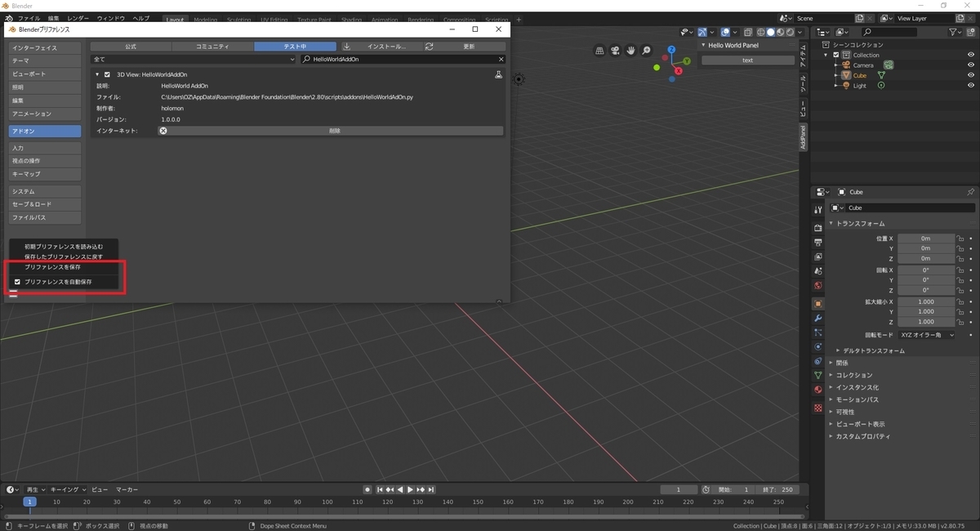Open the ファイル menu
The width and height of the screenshot is (980, 531).
[x=28, y=18]
